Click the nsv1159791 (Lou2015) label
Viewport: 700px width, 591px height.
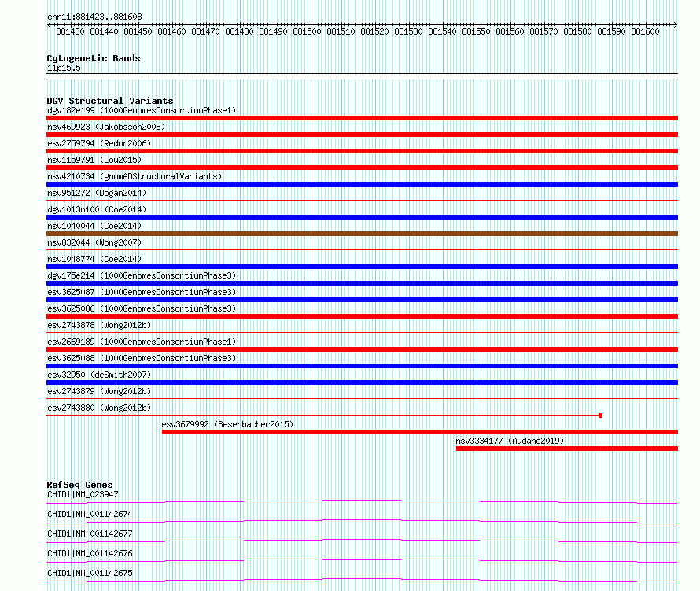[x=94, y=160]
